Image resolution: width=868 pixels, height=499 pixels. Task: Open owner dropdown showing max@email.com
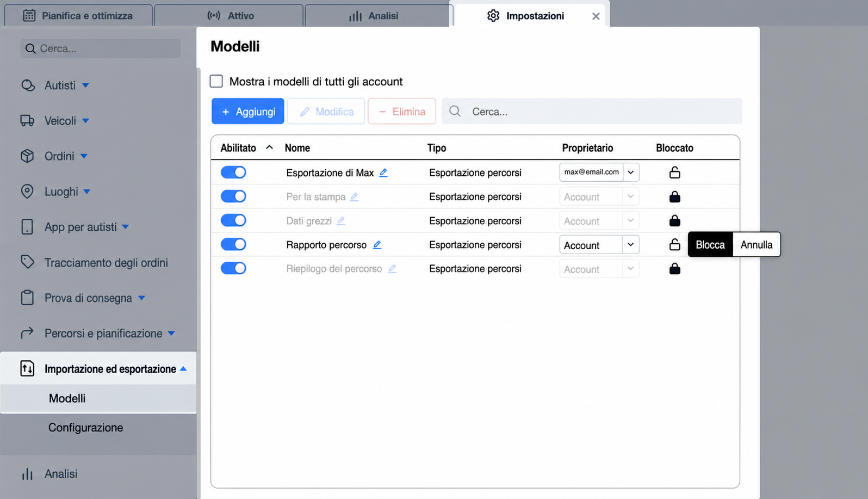pyautogui.click(x=599, y=172)
